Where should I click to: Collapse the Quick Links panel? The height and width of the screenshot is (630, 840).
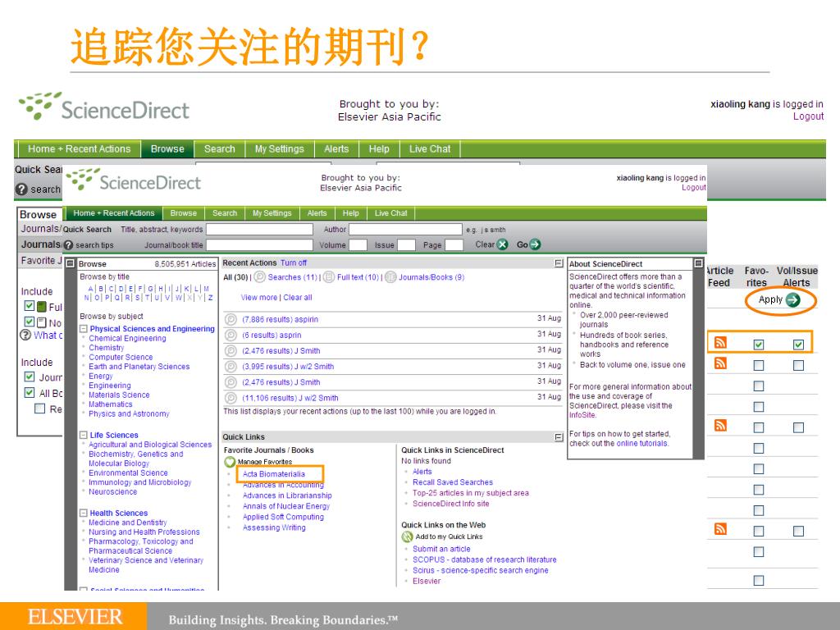pyautogui.click(x=558, y=437)
